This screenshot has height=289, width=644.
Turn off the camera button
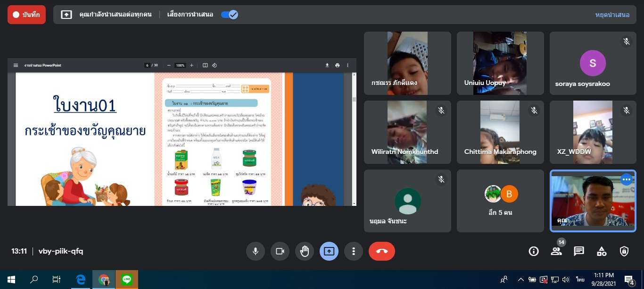tap(280, 251)
